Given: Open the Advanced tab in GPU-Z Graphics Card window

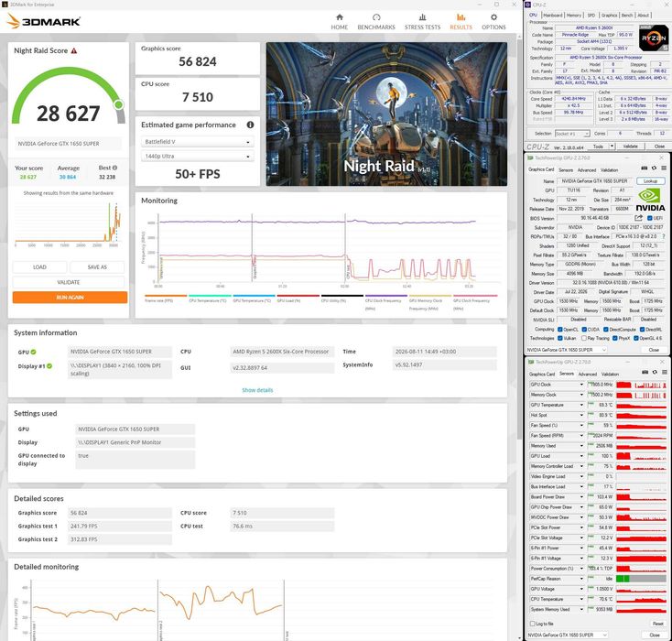Looking at the screenshot, I should click(x=587, y=169).
